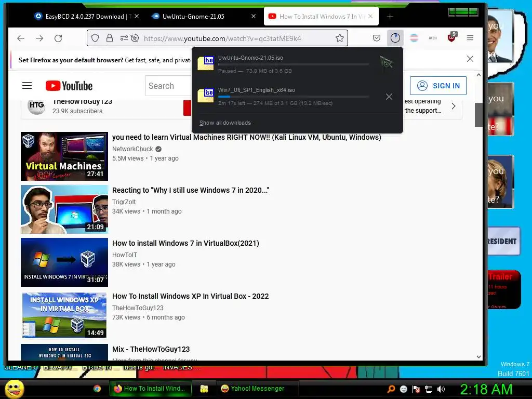Open the Firefox application menu

pyautogui.click(x=470, y=38)
